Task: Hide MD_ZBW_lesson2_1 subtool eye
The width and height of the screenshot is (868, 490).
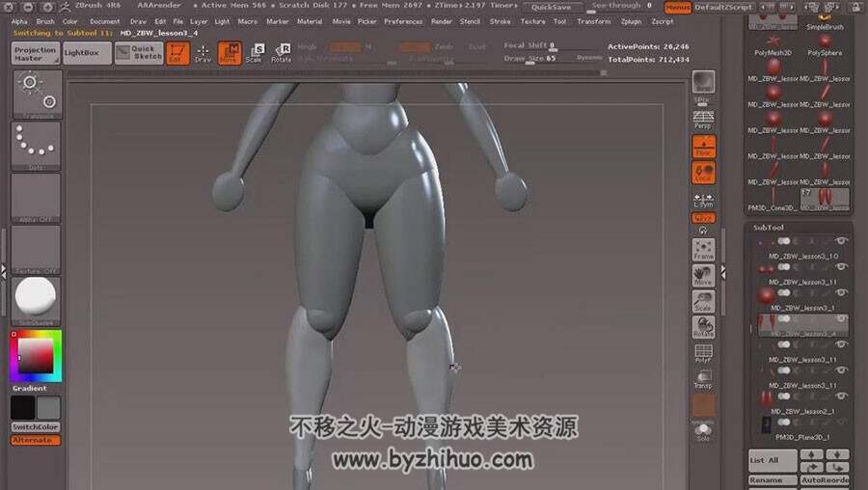Action: click(841, 395)
